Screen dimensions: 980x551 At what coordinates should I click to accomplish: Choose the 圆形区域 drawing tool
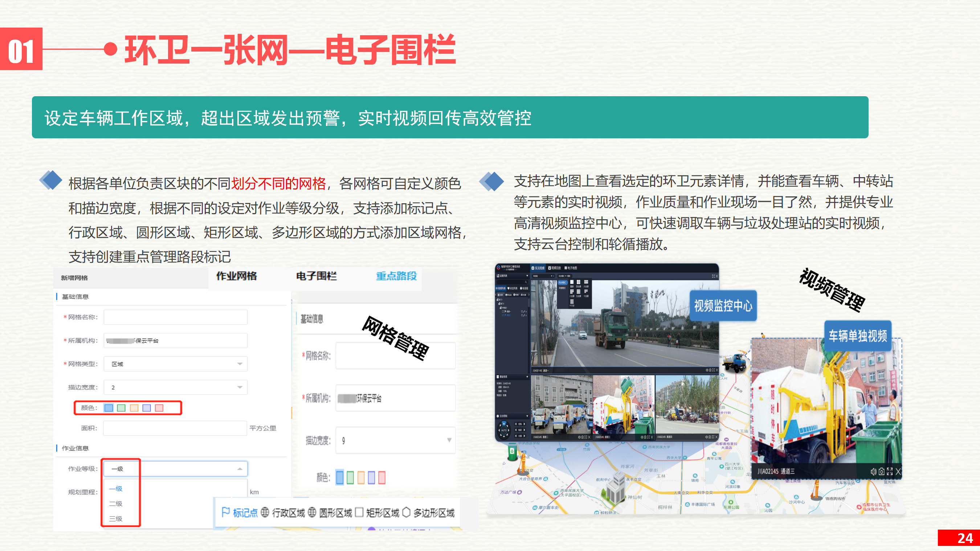point(330,513)
